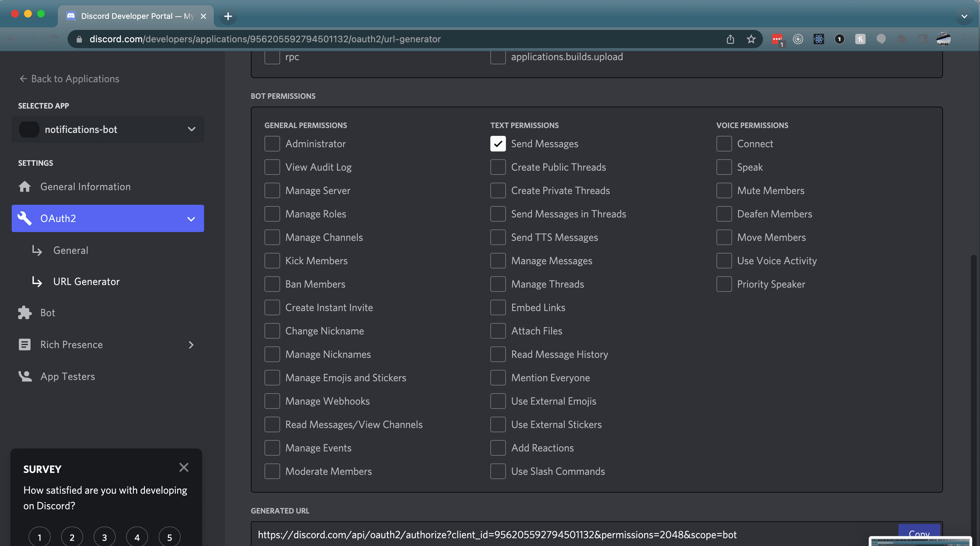
Task: Check the Mute Members voice permission
Action: 724,190
